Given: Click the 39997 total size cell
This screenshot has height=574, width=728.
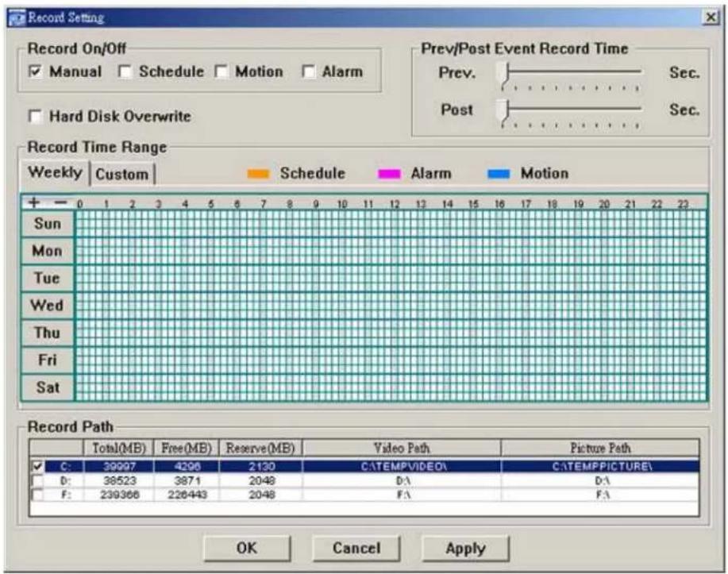Looking at the screenshot, I should click(x=119, y=466).
